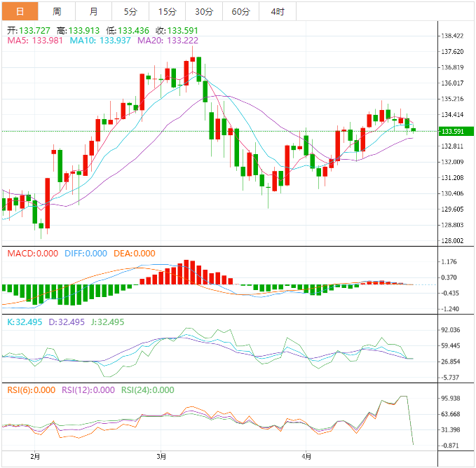Select the DIFF value label

pos(86,254)
